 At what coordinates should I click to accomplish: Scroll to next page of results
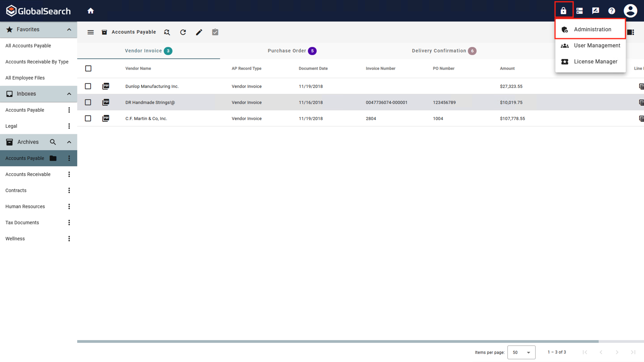click(x=617, y=352)
